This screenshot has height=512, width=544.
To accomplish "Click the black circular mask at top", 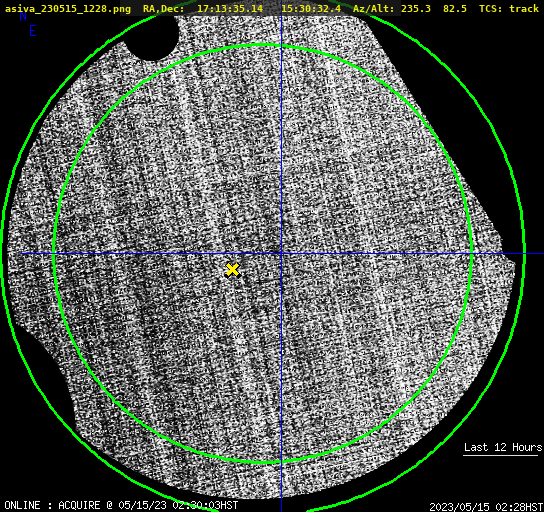I will [151, 36].
